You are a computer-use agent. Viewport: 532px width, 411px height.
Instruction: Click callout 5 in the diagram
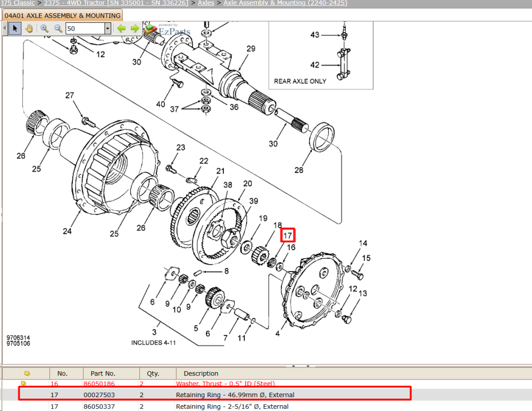tap(196, 328)
